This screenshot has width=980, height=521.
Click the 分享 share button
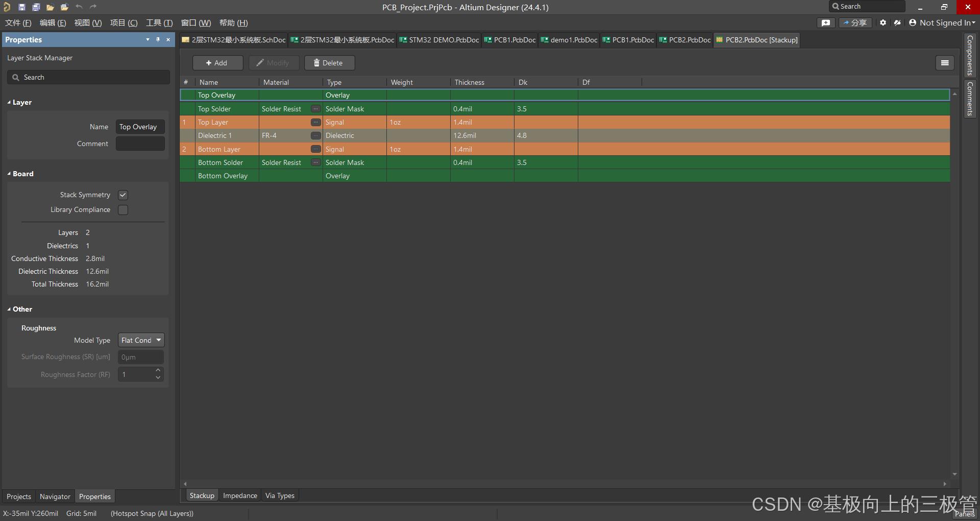855,22
